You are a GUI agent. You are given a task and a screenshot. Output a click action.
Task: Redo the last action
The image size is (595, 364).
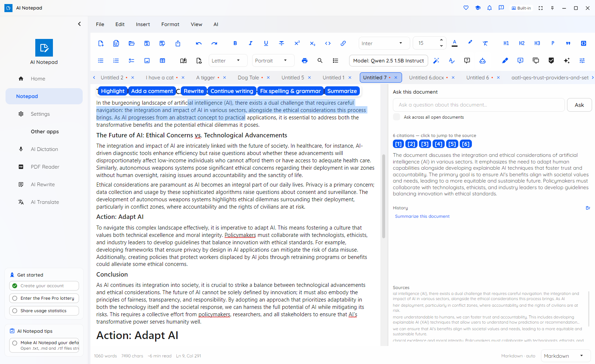click(x=214, y=43)
